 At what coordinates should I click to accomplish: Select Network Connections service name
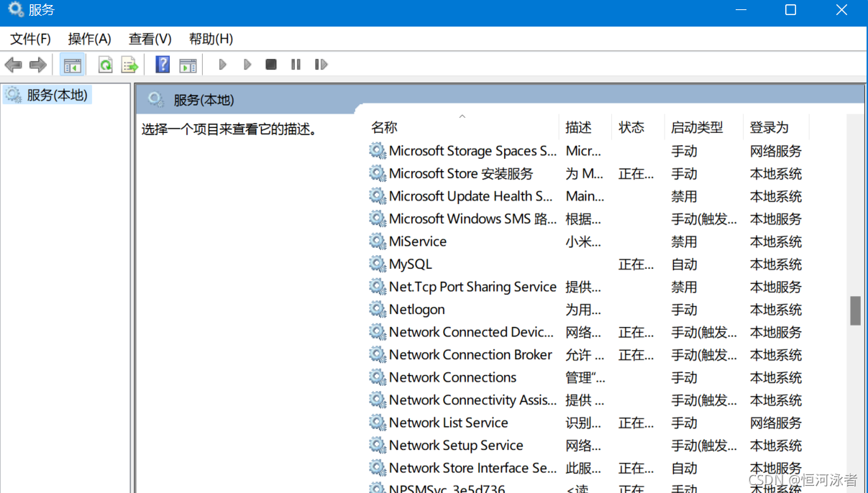tap(452, 377)
